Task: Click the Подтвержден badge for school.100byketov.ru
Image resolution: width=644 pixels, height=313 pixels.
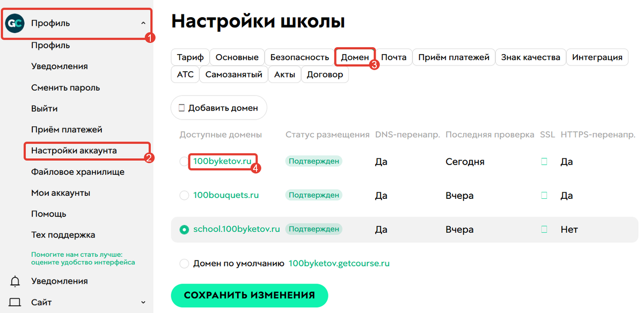Action: point(314,229)
